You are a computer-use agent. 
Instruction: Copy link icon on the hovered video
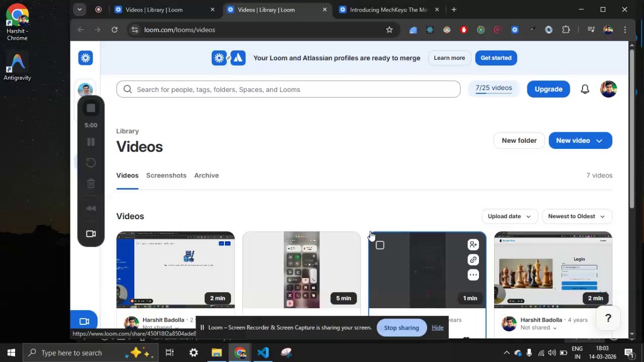[473, 260]
